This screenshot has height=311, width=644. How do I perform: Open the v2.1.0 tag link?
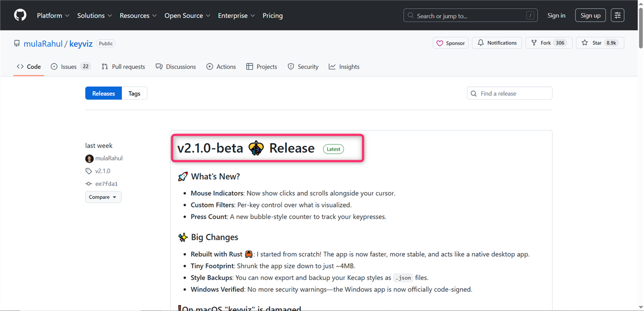(x=103, y=171)
